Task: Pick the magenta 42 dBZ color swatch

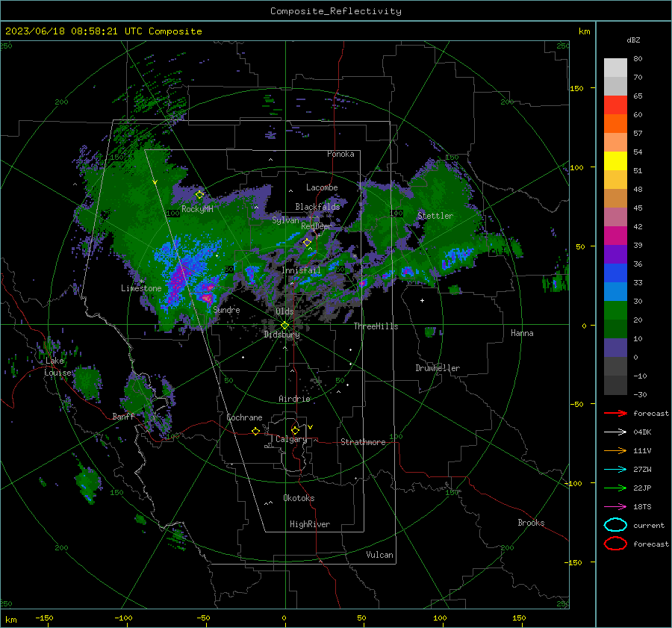Action: (615, 235)
